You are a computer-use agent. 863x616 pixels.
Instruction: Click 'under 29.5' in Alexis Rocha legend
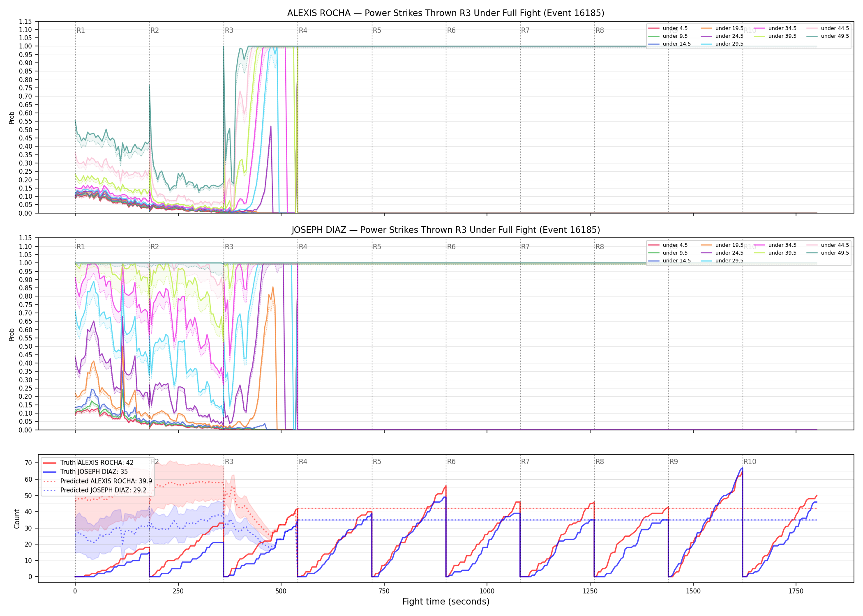pos(729,44)
